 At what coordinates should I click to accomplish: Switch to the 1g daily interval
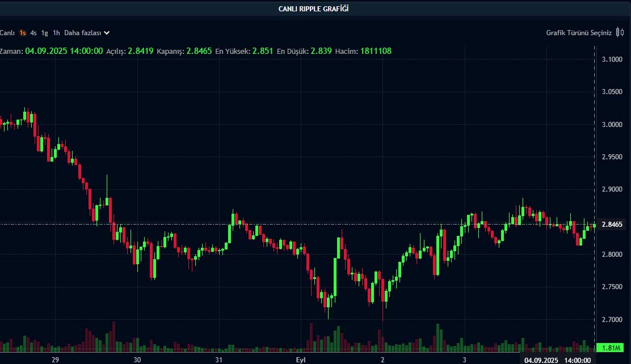tap(45, 33)
